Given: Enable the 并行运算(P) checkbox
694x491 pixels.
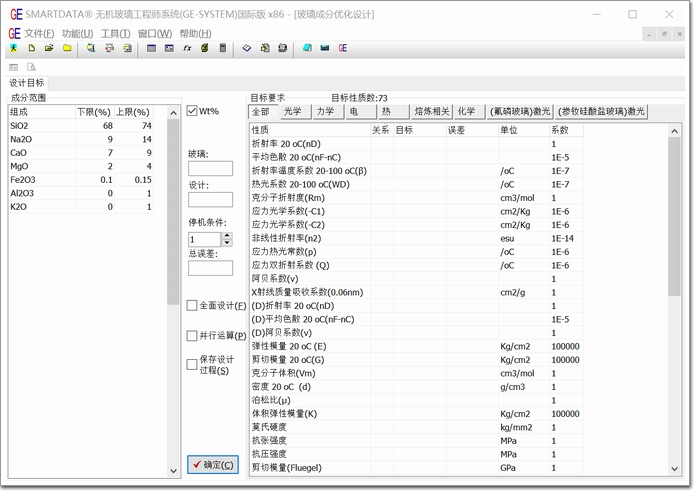Looking at the screenshot, I should pyautogui.click(x=193, y=335).
